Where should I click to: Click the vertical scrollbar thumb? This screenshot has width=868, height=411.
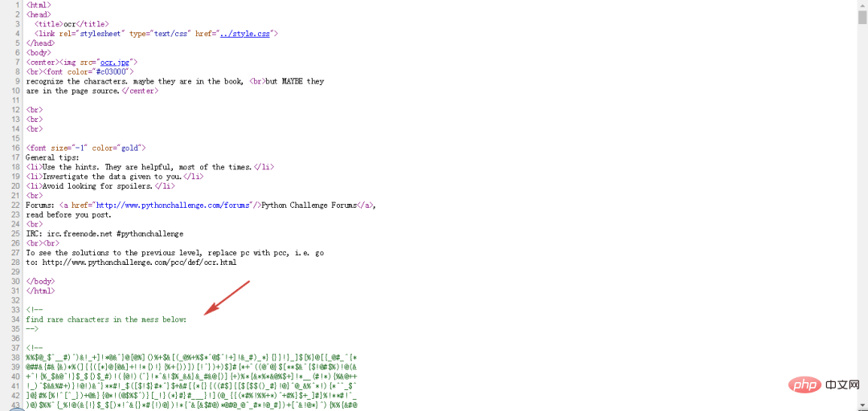[x=862, y=17]
